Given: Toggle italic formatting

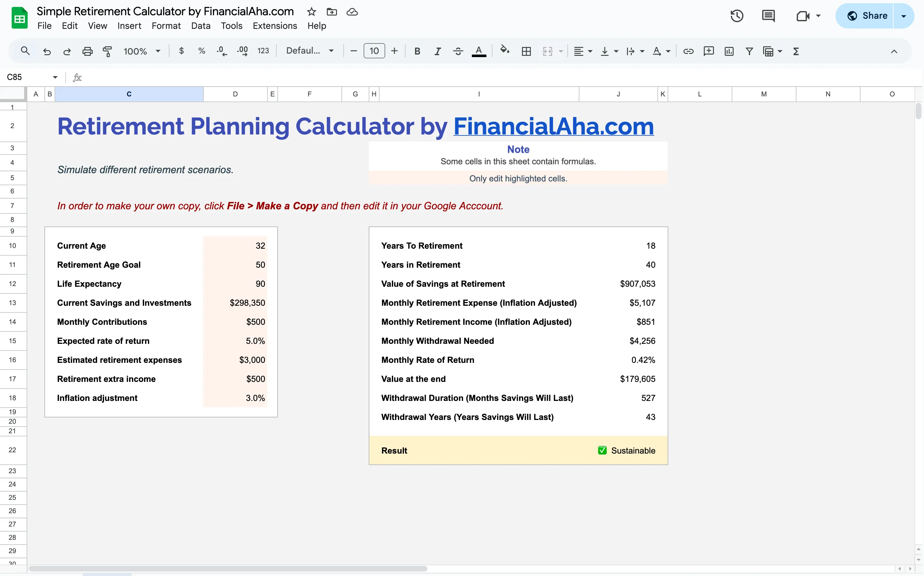Looking at the screenshot, I should (438, 51).
